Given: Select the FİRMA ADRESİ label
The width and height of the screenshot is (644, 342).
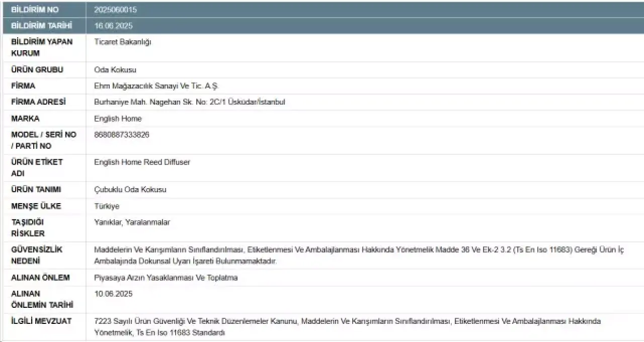Looking at the screenshot, I should point(38,102).
